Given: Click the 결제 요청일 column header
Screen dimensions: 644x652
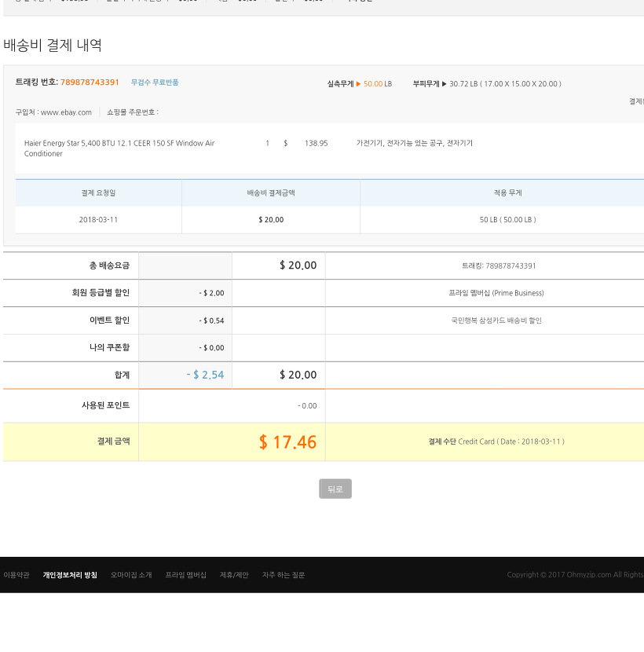Looking at the screenshot, I should click(x=98, y=192).
